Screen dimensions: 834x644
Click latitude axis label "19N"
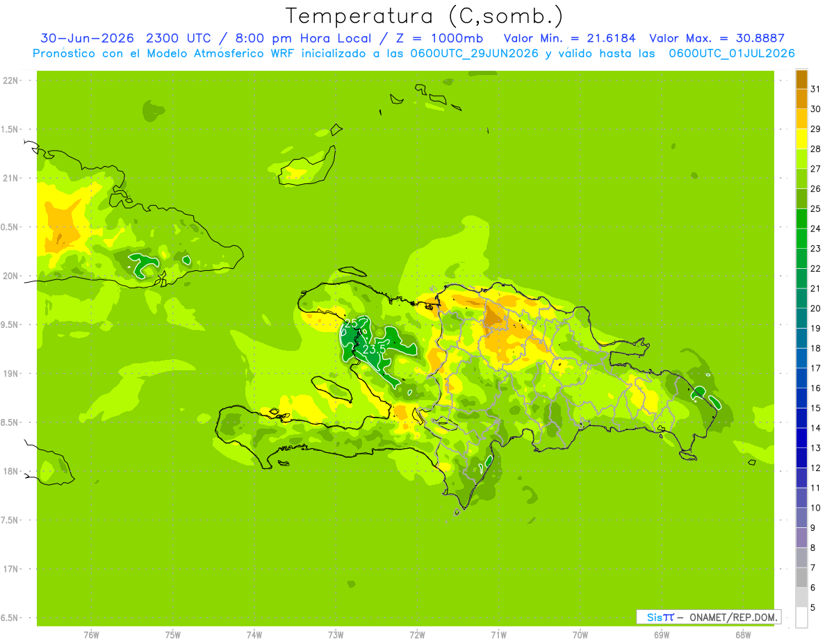12,374
